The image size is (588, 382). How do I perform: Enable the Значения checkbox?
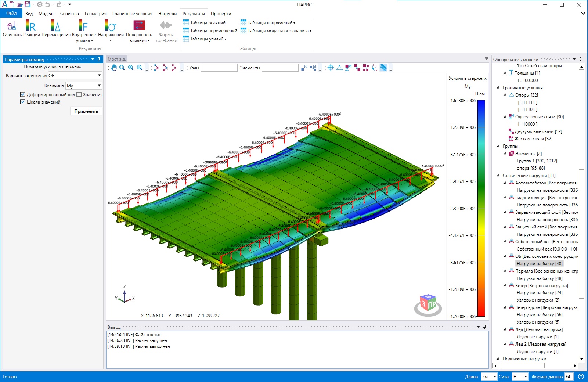[79, 95]
